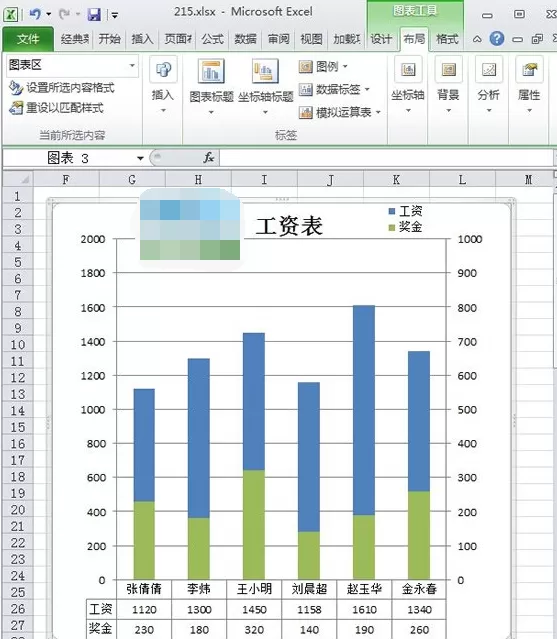Open Quick Access Toolbar customize arrow
The image size is (557, 639).
pos(115,15)
